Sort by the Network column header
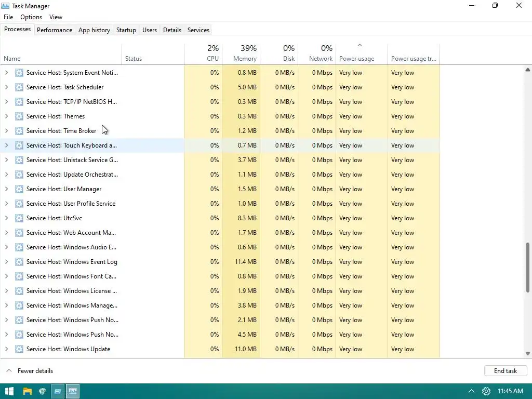Viewport: 532px width, 399px height. pos(317,54)
